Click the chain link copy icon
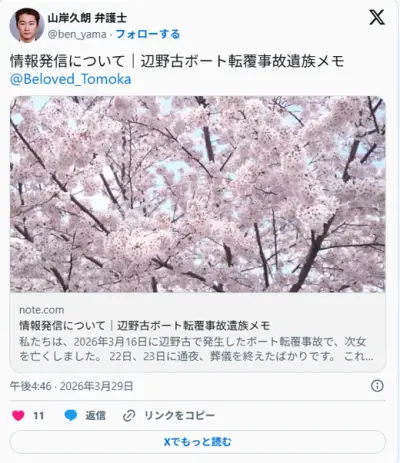Viewport: 400px width, 463px height. (129, 416)
